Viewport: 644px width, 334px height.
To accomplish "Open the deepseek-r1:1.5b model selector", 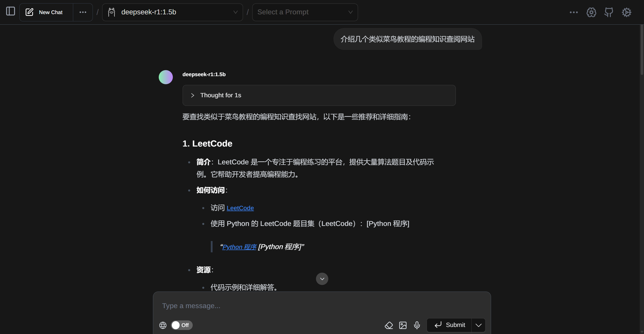I will 173,12.
